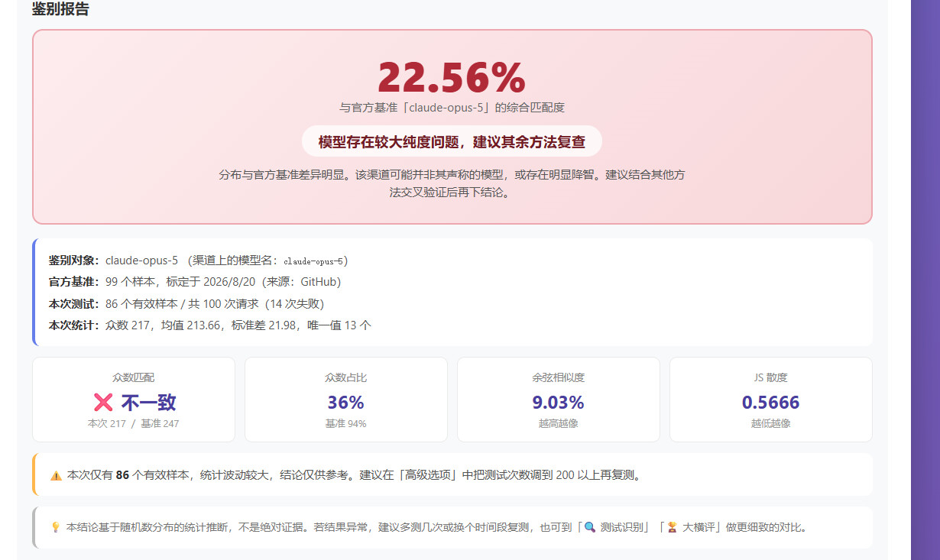
Task: Click the 模型存在较大纯度问题 verdict badge
Action: [x=452, y=141]
